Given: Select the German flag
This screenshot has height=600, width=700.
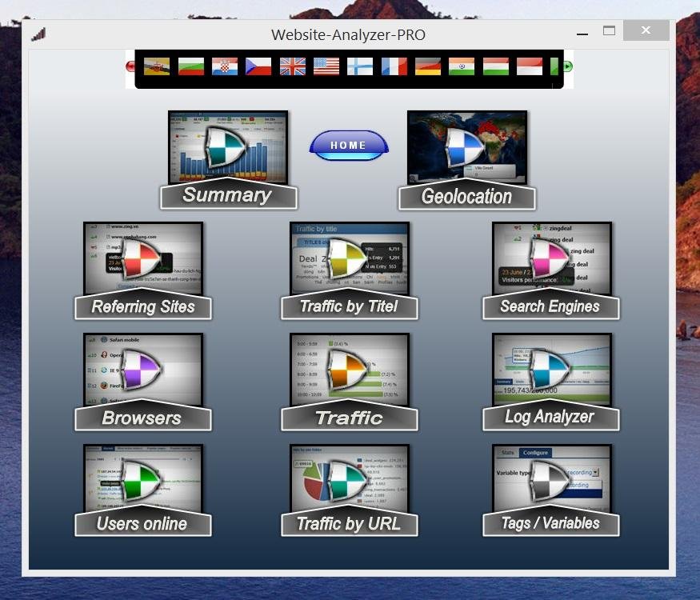Looking at the screenshot, I should [428, 67].
